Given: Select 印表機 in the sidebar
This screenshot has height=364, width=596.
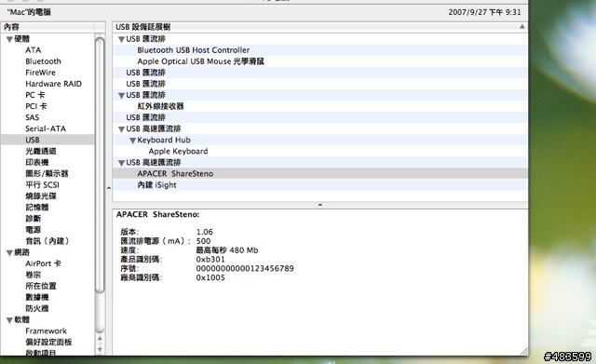Looking at the screenshot, I should pos(37,162).
